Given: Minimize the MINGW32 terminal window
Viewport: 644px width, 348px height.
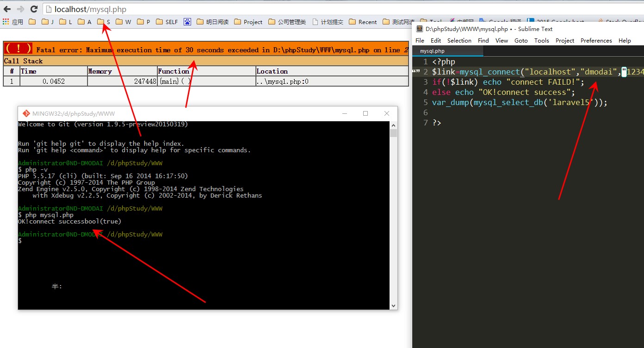Looking at the screenshot, I should 344,113.
